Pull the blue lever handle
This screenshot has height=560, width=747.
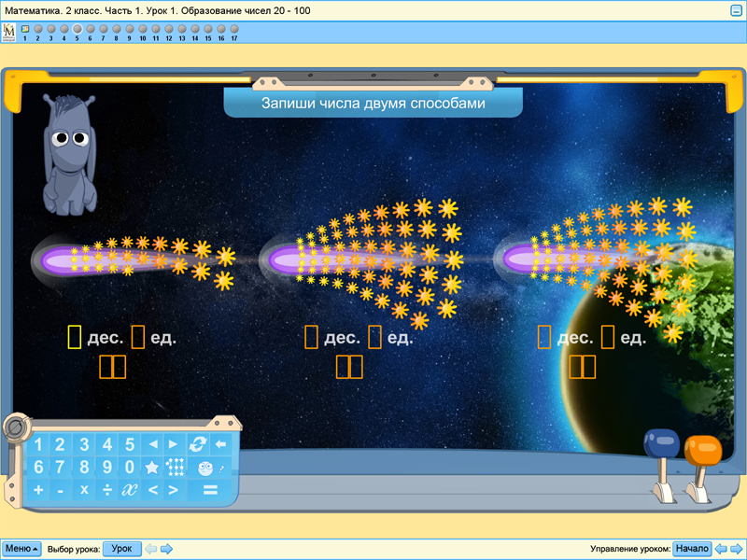click(661, 443)
